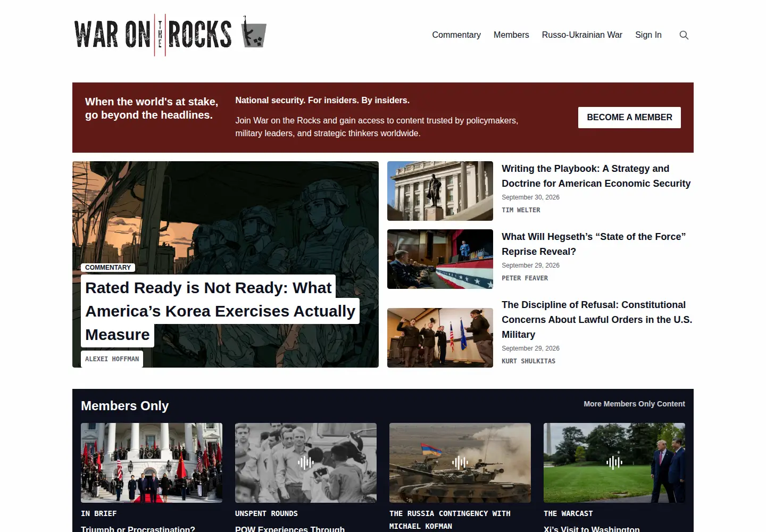Open the search magnifier icon
Screen dimensions: 766x532
(684, 35)
